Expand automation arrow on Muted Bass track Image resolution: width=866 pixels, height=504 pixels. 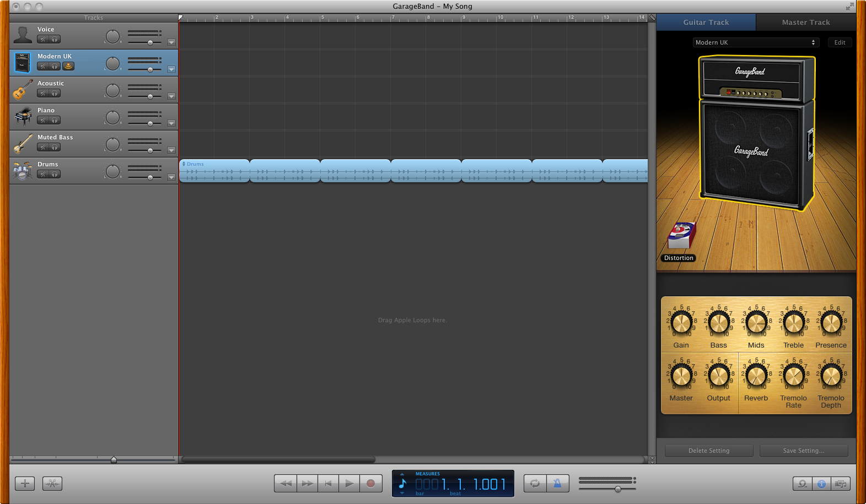(171, 150)
